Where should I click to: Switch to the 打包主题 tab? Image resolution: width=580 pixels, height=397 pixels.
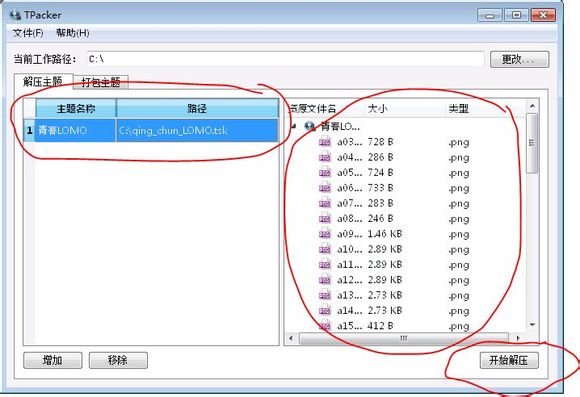pos(101,82)
